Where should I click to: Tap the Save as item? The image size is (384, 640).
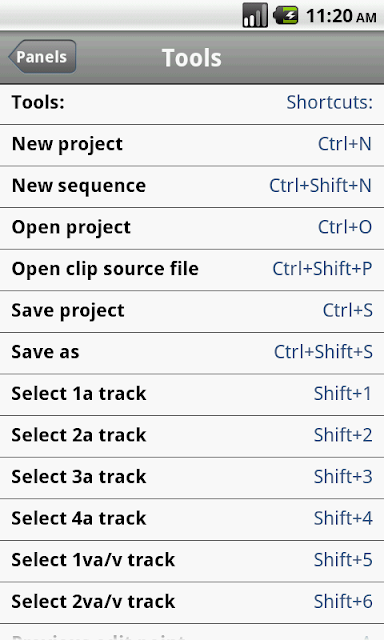(x=192, y=353)
